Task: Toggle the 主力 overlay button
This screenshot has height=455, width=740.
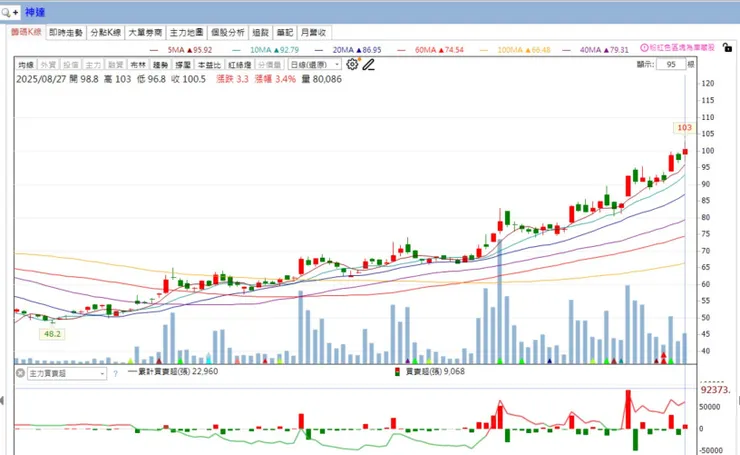Action: (x=93, y=65)
